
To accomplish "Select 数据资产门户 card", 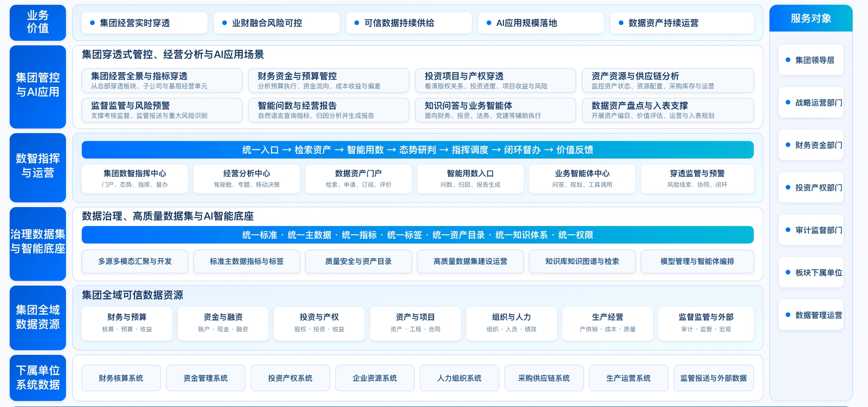I will coord(358,178).
